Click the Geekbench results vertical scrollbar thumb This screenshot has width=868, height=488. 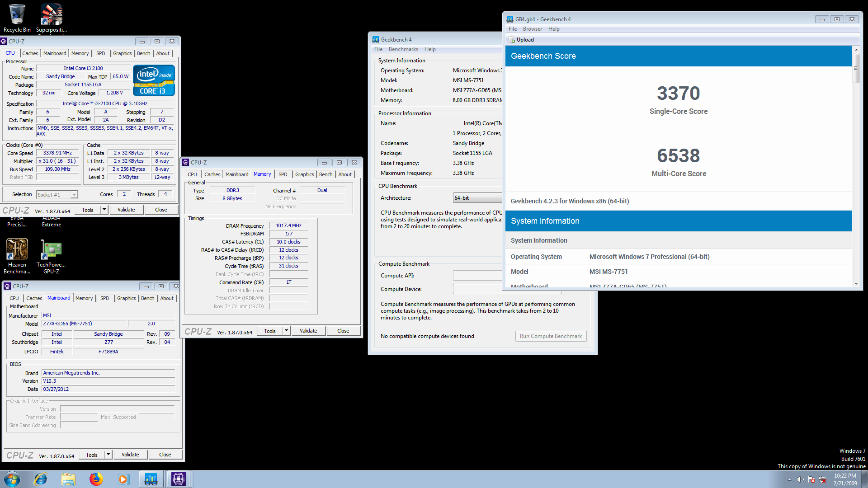click(x=856, y=68)
